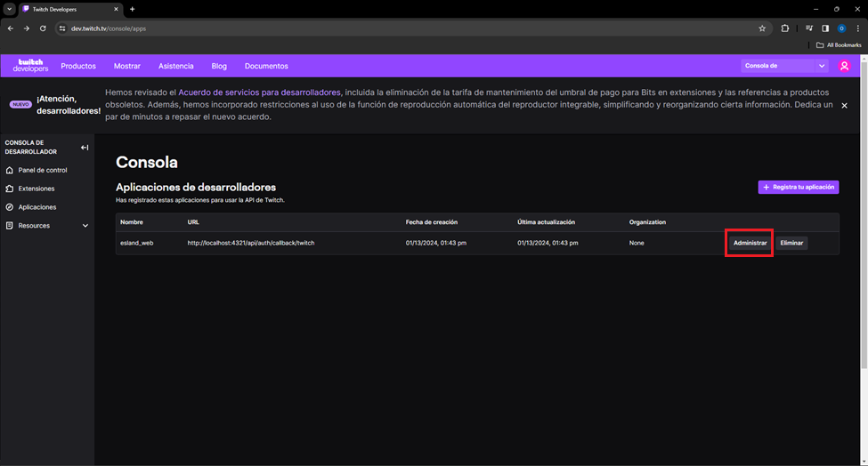Image resolution: width=868 pixels, height=466 pixels.
Task: Click the Última actualización column header
Action: pos(546,222)
